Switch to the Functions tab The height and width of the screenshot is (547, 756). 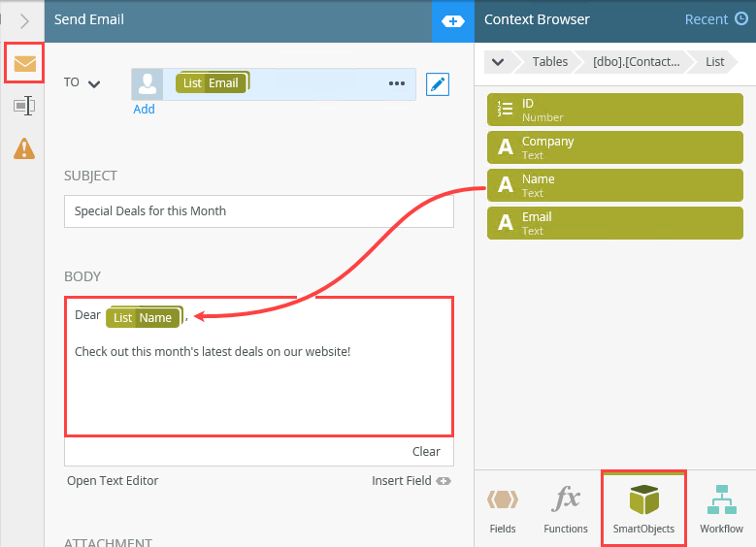566,510
